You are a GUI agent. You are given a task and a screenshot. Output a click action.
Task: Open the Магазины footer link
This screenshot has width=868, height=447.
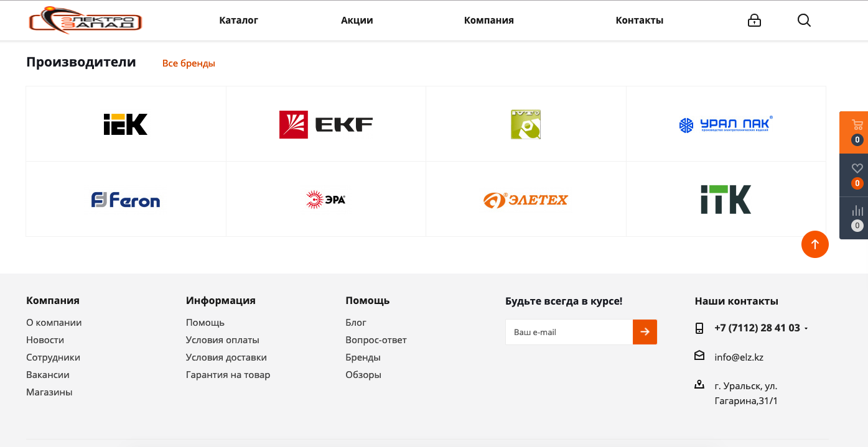pyautogui.click(x=49, y=392)
